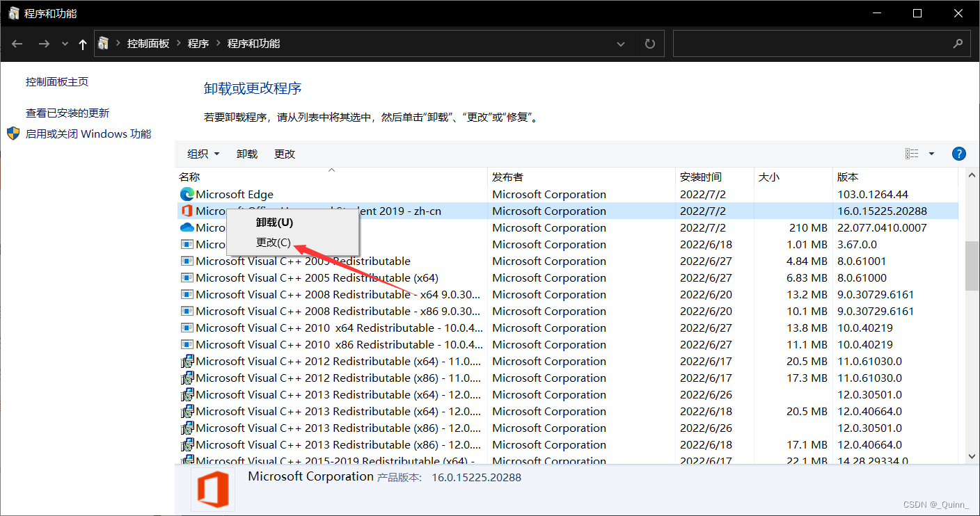The height and width of the screenshot is (516, 980).
Task: Choose 卸载(U) in the context menu
Action: pos(275,223)
